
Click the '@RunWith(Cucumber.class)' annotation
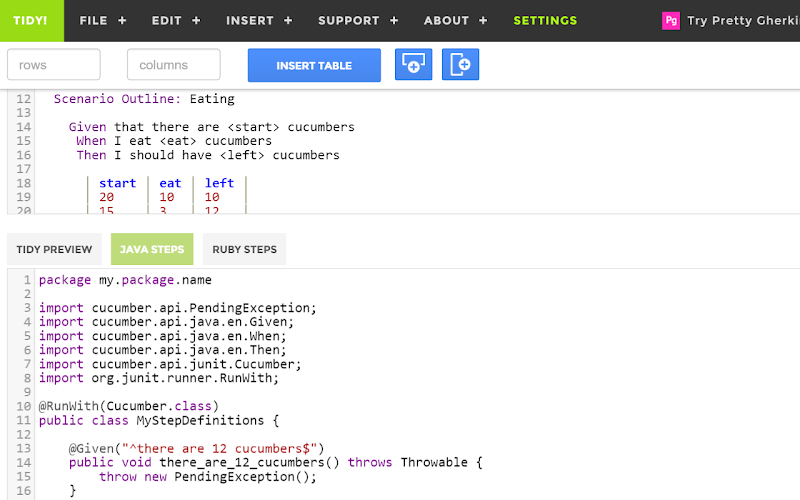(x=129, y=406)
